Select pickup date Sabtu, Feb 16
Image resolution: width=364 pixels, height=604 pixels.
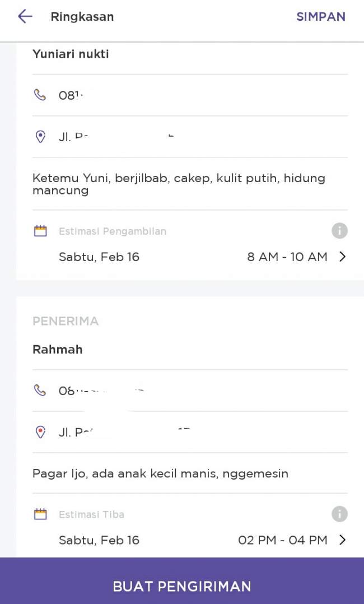click(x=99, y=257)
